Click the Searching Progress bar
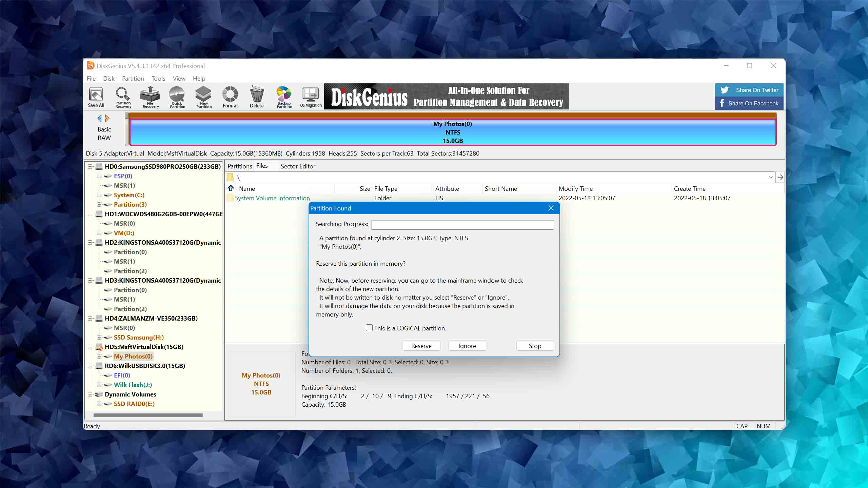868x488 pixels. pyautogui.click(x=462, y=225)
